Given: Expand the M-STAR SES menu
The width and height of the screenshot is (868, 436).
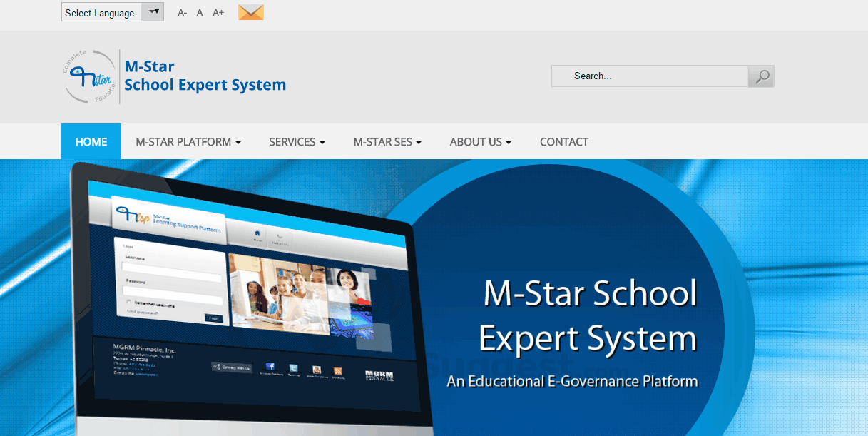Looking at the screenshot, I should point(387,141).
